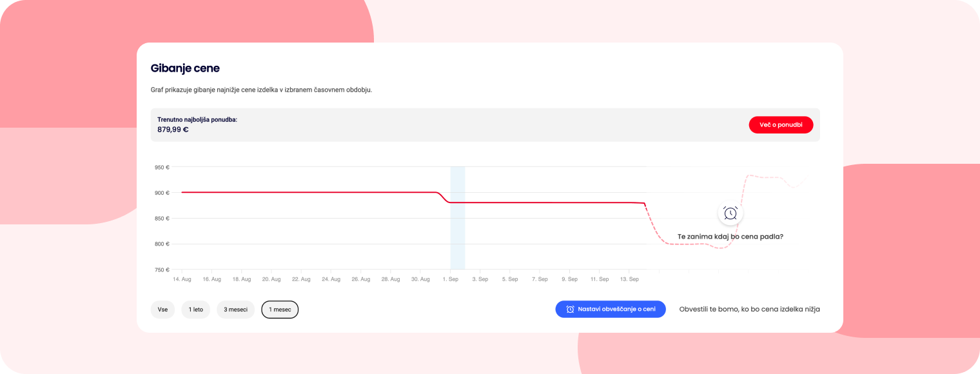The image size is (980, 374).
Task: Click the '20. Aug' date label
Action: [271, 279]
